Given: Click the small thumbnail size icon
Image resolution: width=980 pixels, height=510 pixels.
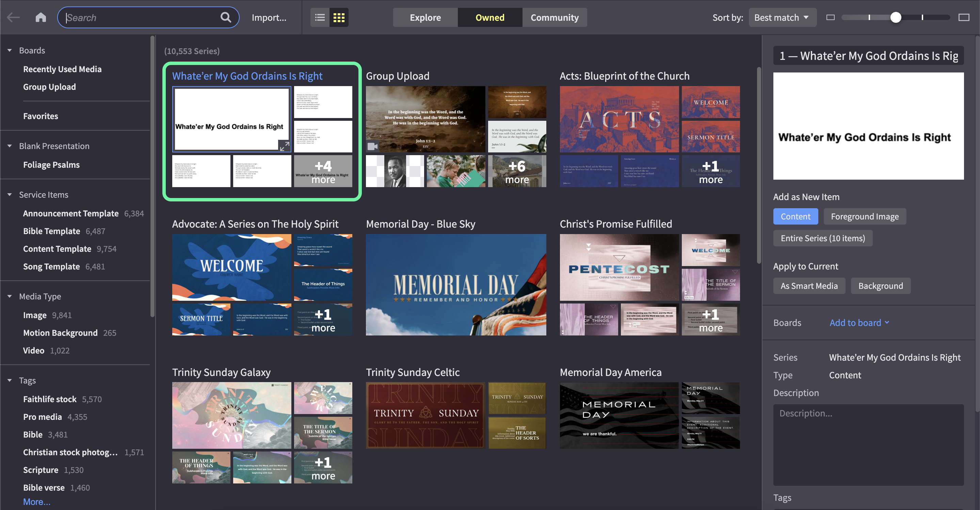Looking at the screenshot, I should (831, 17).
